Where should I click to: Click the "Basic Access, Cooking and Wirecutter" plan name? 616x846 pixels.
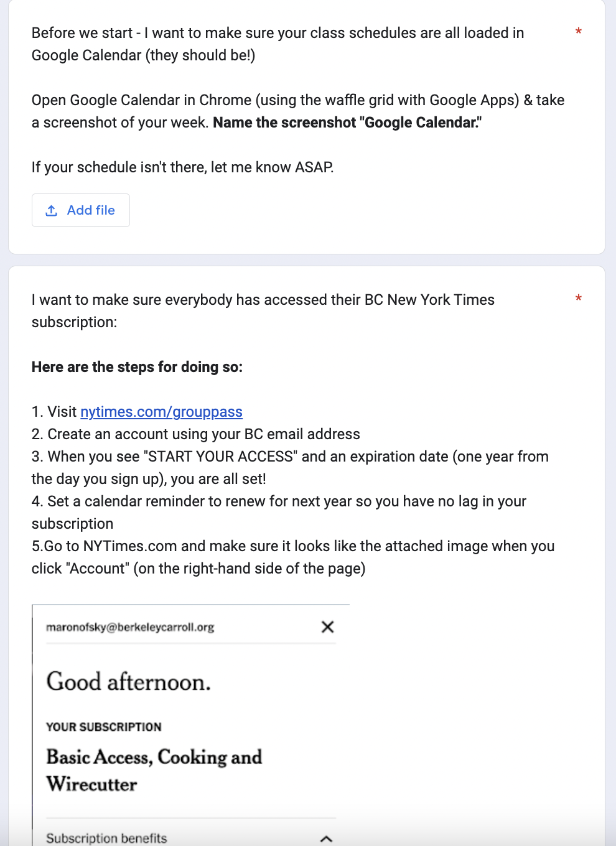154,770
